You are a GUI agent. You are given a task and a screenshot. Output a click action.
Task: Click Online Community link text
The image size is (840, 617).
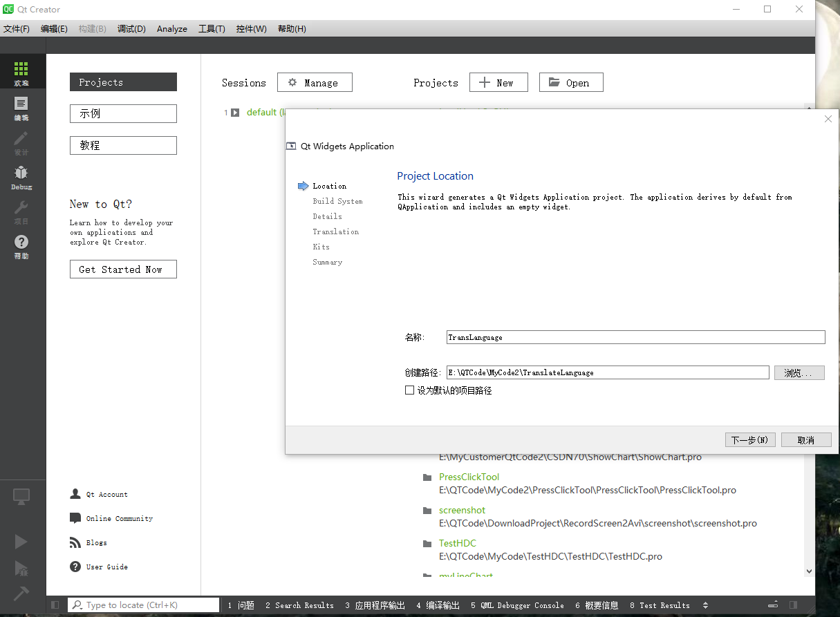[x=120, y=519]
